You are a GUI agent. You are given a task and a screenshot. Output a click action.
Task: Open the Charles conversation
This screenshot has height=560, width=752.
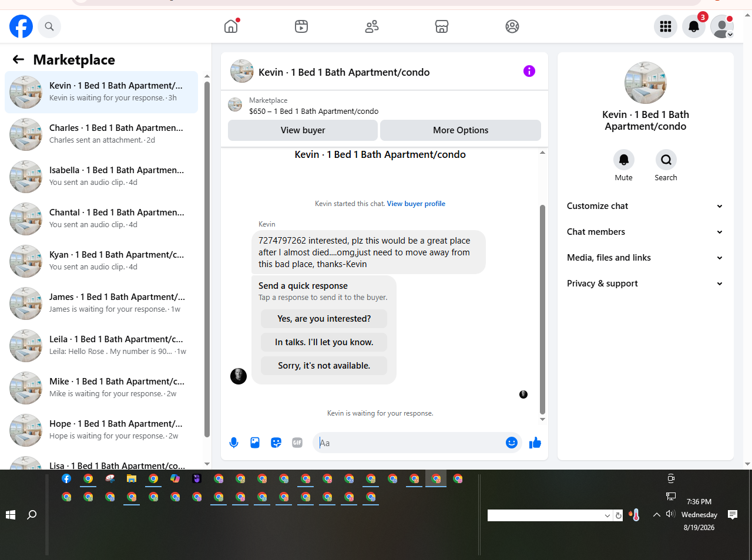tap(102, 134)
